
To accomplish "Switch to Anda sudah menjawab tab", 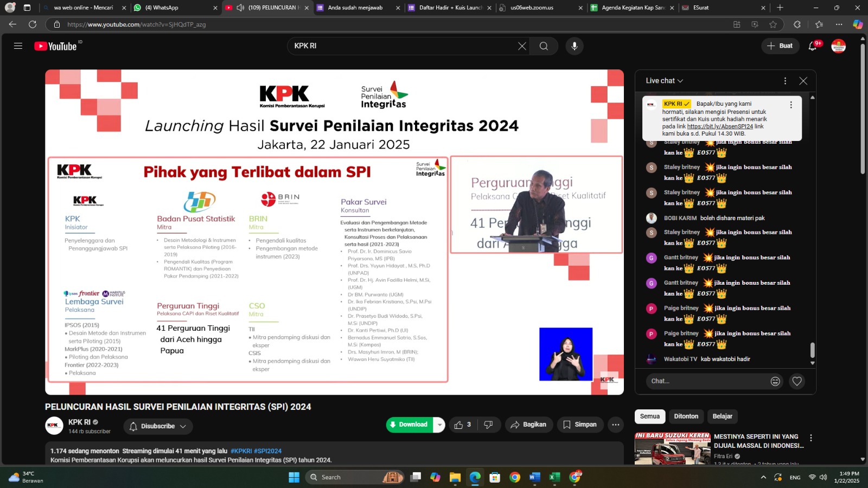I will coord(358,8).
